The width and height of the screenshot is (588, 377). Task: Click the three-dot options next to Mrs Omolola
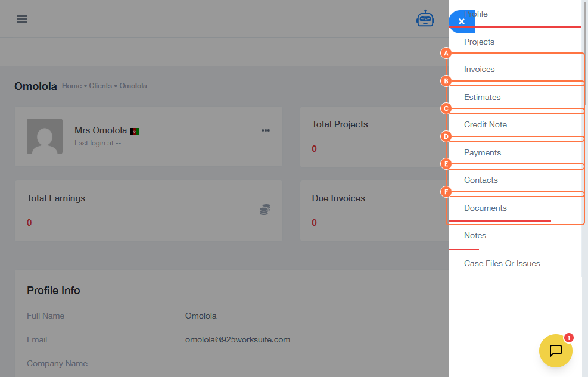(266, 130)
